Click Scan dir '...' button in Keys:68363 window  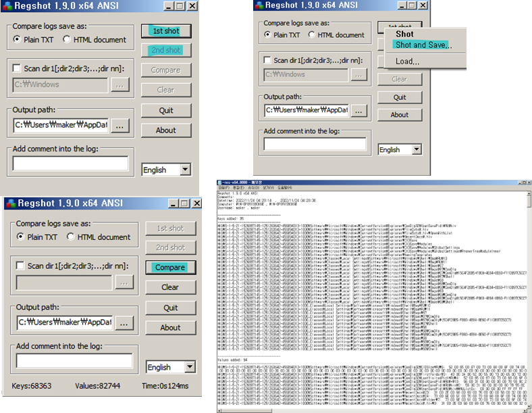click(x=124, y=283)
